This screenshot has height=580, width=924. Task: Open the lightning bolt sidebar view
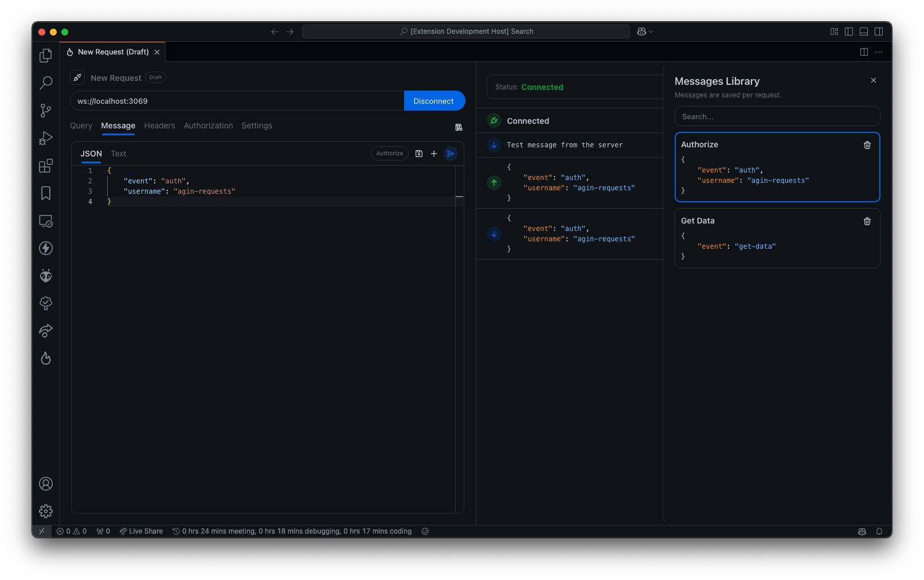click(x=46, y=248)
